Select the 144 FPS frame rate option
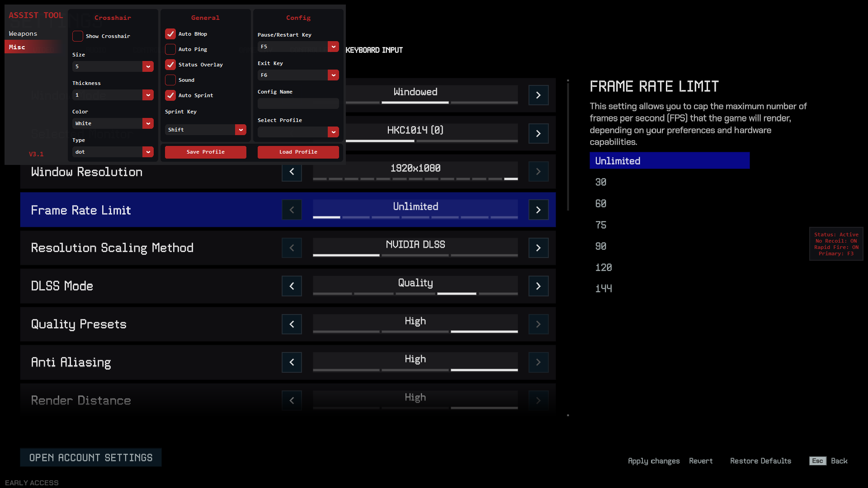The image size is (868, 488). (x=604, y=288)
